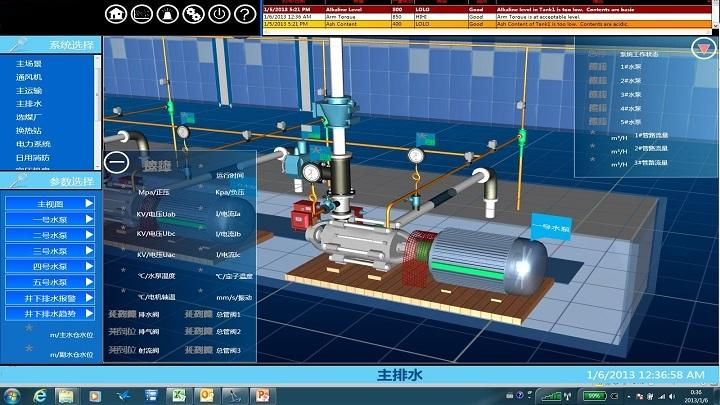720x405 pixels.
Task: Select the Alkaline Level alarm row
Action: tap(490, 8)
